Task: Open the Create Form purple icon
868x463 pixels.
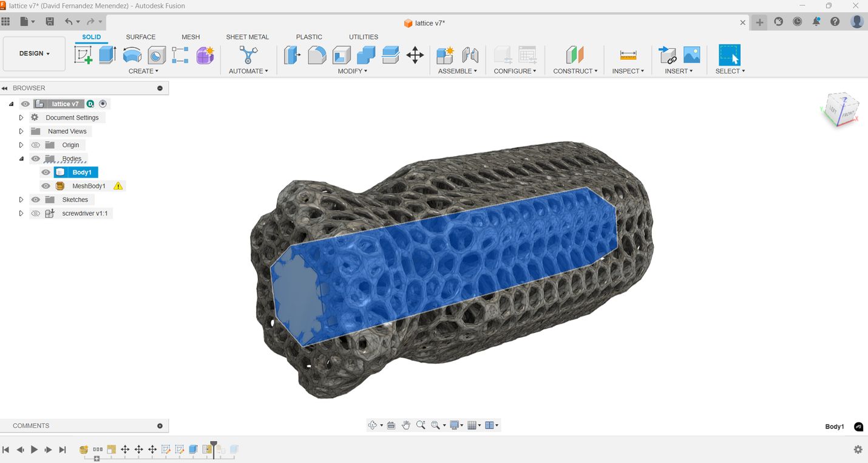Action: (205, 55)
